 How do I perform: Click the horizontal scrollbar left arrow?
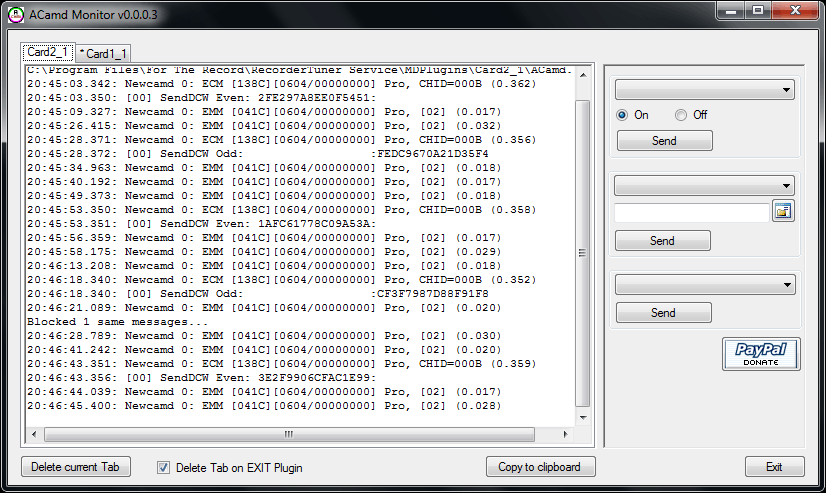pyautogui.click(x=34, y=435)
